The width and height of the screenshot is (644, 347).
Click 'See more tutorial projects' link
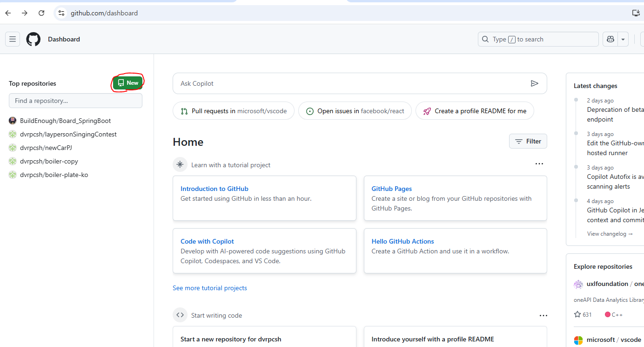pos(210,288)
